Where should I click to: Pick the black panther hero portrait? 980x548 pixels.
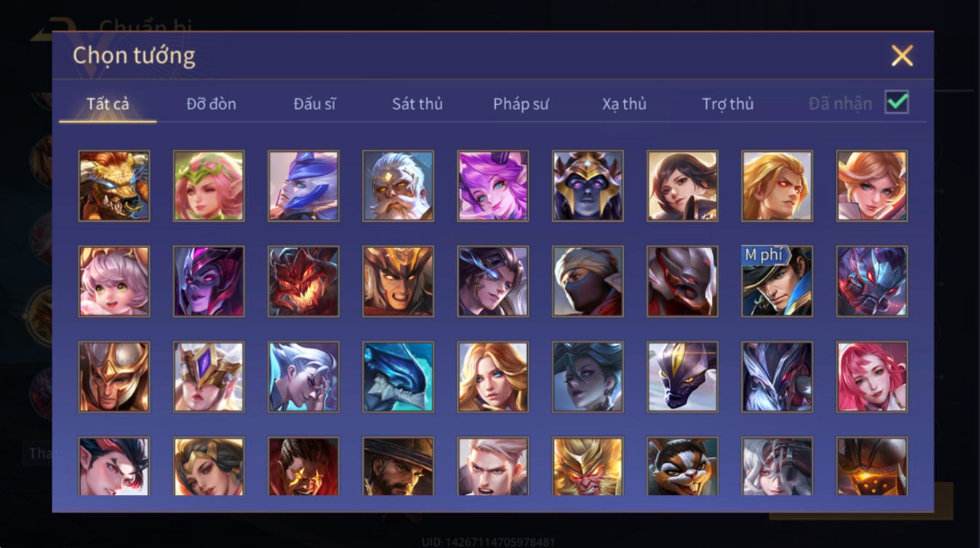[x=682, y=376]
